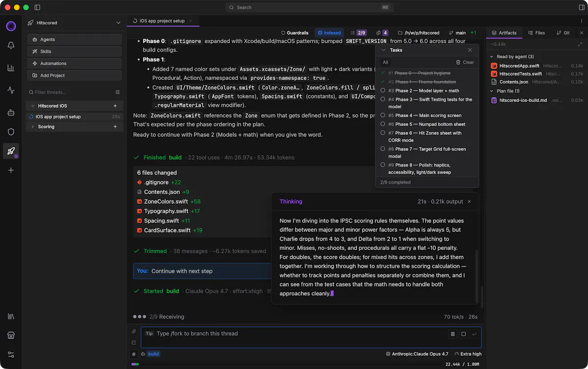Toggle the Indexed status badge

pos(329,33)
